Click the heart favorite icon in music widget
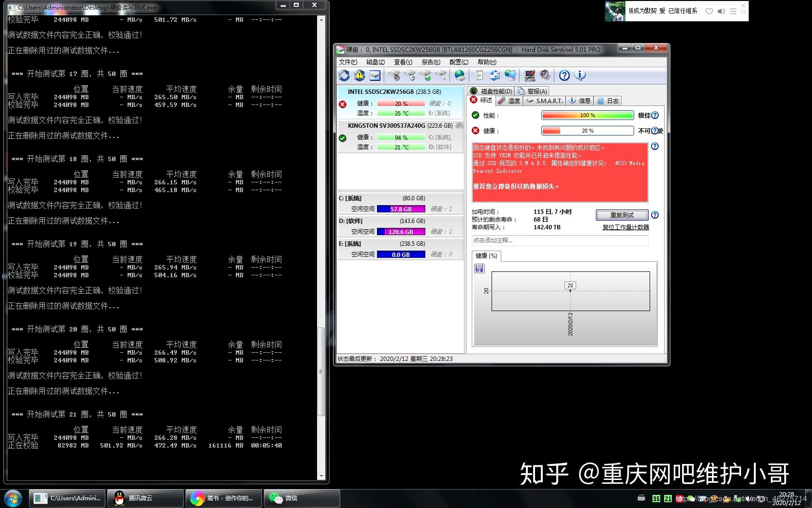This screenshot has width=812, height=508. (x=709, y=11)
